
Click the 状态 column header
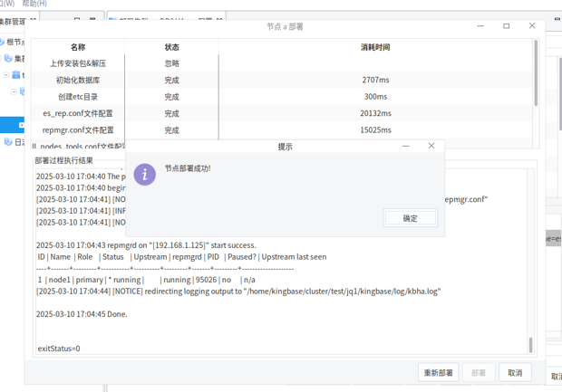(x=171, y=47)
